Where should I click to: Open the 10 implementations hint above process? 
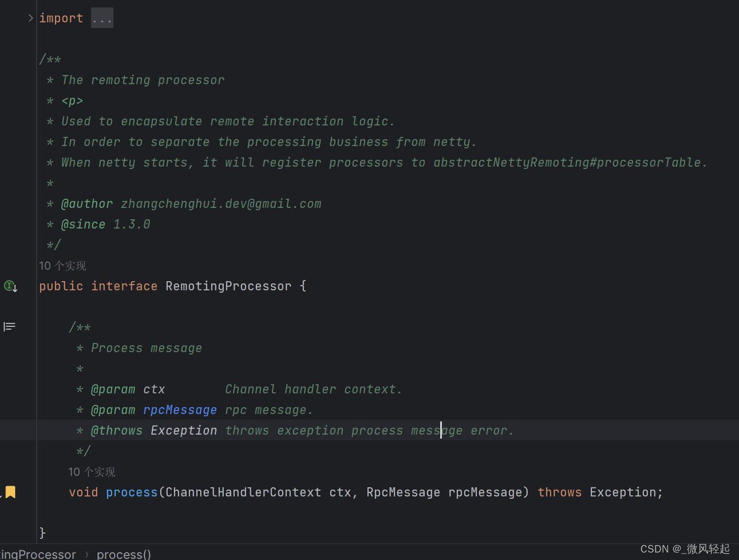point(92,472)
